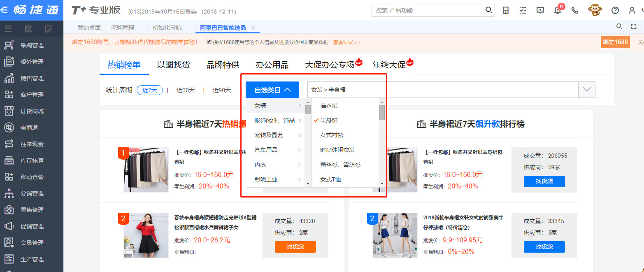The width and height of the screenshot is (644, 272).
Task: Open the user account icon
Action: pyautogui.click(x=632, y=10)
